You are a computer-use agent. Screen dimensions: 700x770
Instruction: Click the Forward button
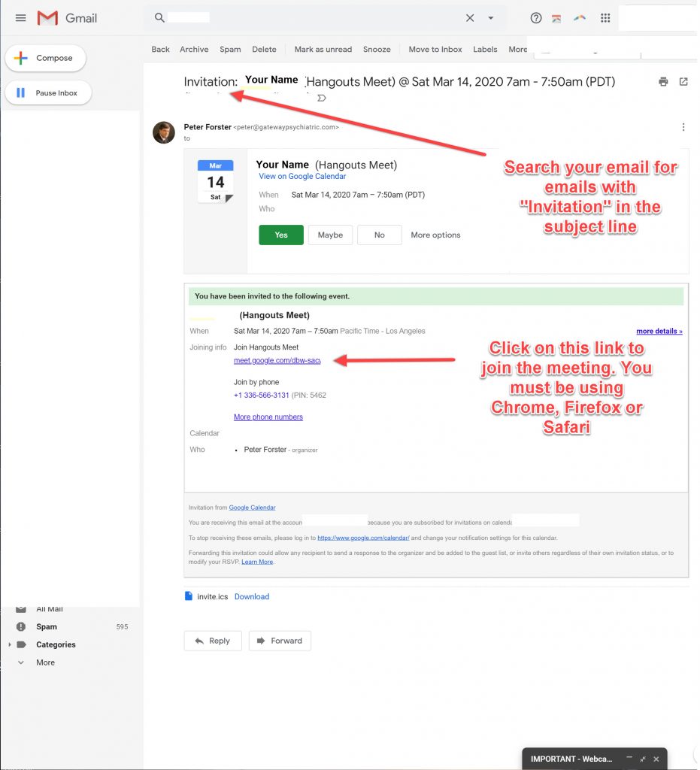tap(280, 641)
